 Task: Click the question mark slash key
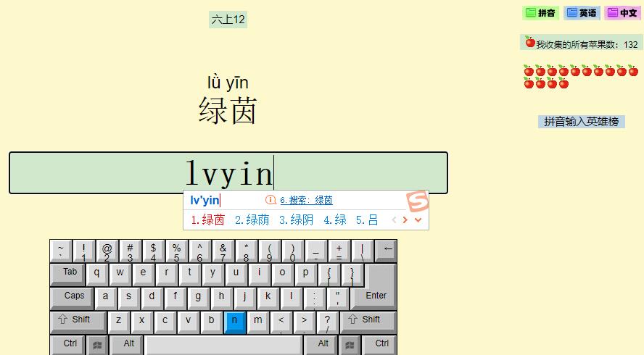328,322
